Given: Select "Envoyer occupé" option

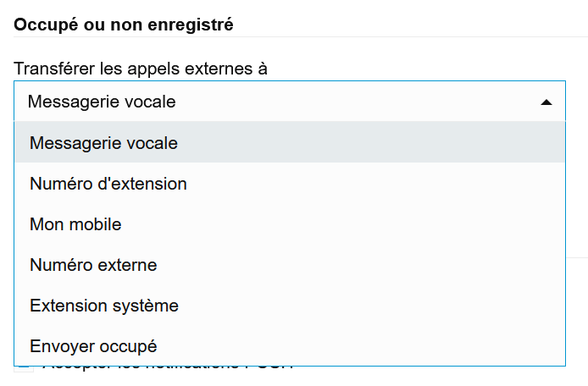Looking at the screenshot, I should click(x=93, y=346).
